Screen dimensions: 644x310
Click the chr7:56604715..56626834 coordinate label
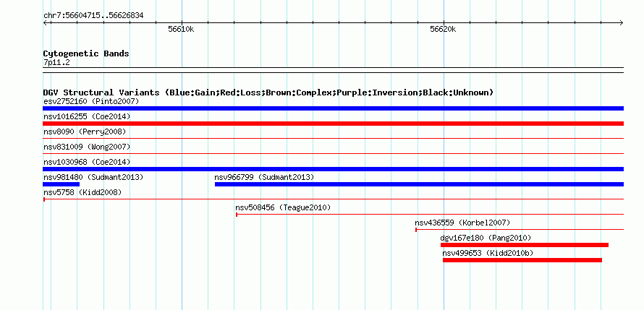tap(93, 16)
